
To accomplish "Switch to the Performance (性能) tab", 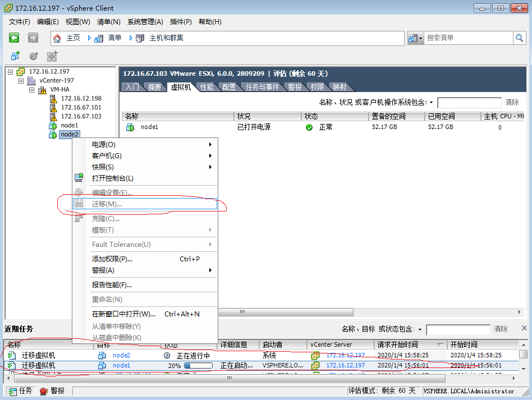I will [207, 87].
